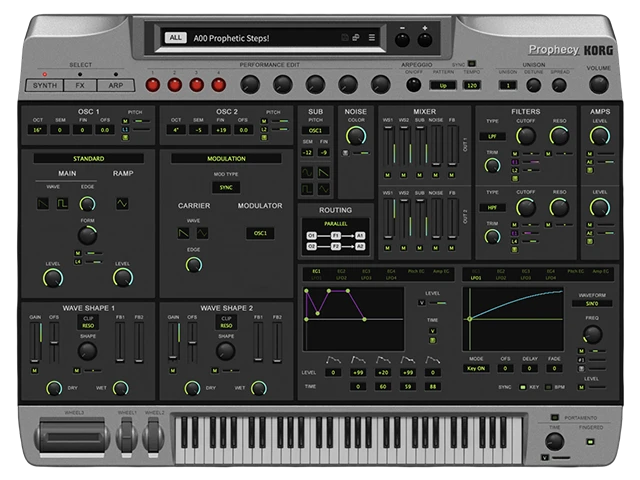
Task: Toggle Performance Edit button 3
Action: [x=197, y=85]
